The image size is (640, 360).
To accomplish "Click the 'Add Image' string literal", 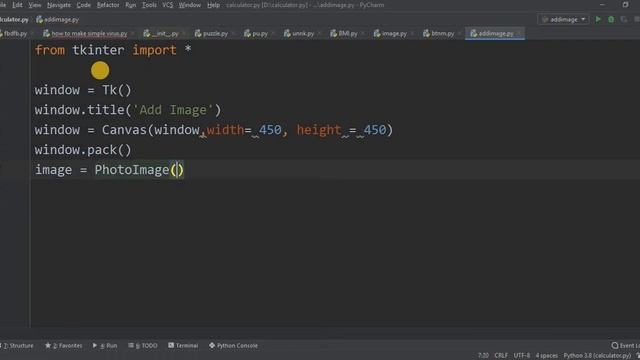I will pos(173,110).
